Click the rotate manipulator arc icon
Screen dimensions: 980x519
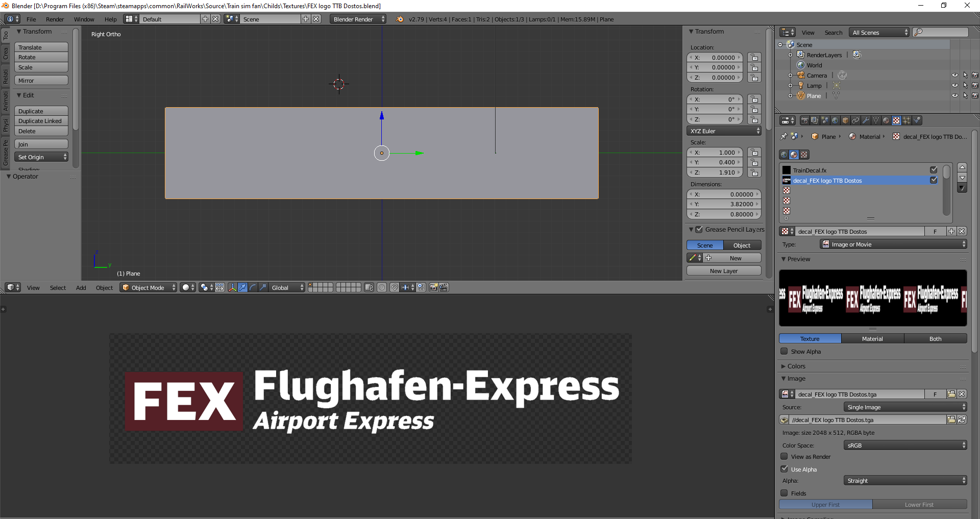[x=253, y=287]
